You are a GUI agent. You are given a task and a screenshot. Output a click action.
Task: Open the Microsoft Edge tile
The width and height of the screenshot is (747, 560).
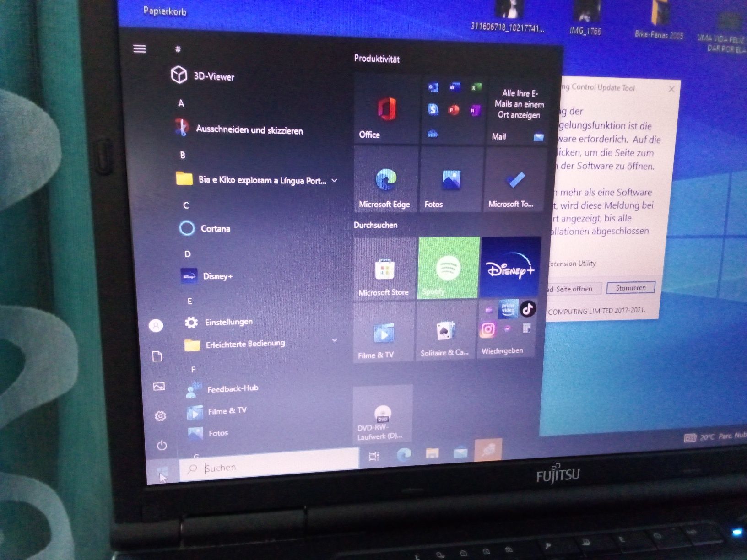[386, 179]
